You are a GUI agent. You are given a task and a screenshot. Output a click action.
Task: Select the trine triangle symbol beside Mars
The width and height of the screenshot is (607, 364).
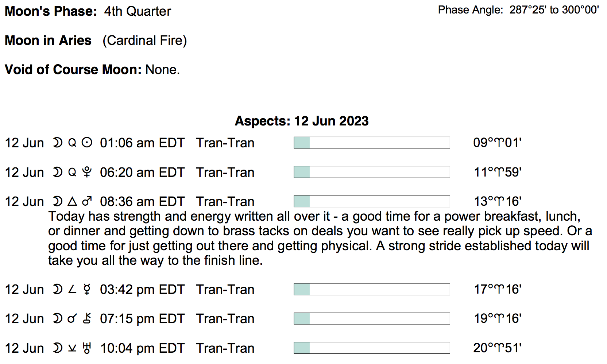pos(72,201)
